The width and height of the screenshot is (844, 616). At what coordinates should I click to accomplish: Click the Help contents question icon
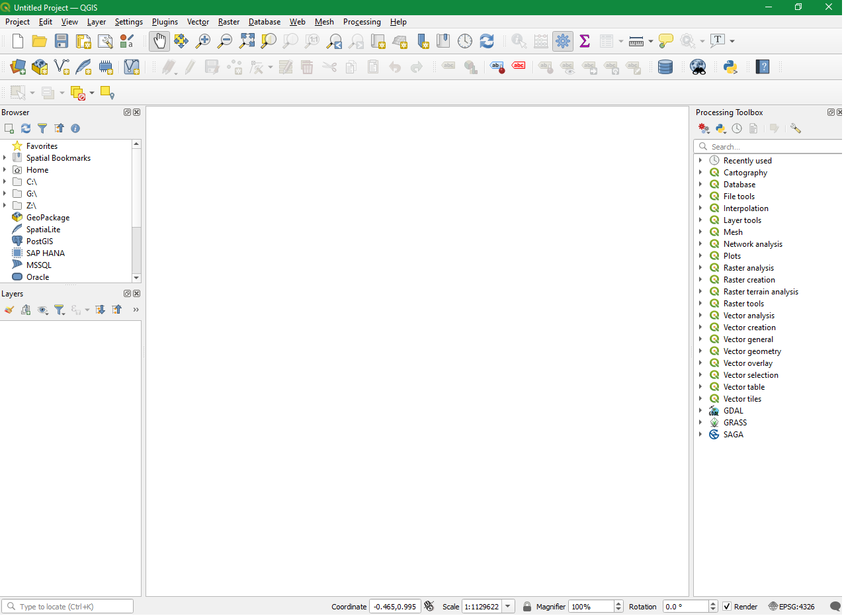[x=763, y=67]
